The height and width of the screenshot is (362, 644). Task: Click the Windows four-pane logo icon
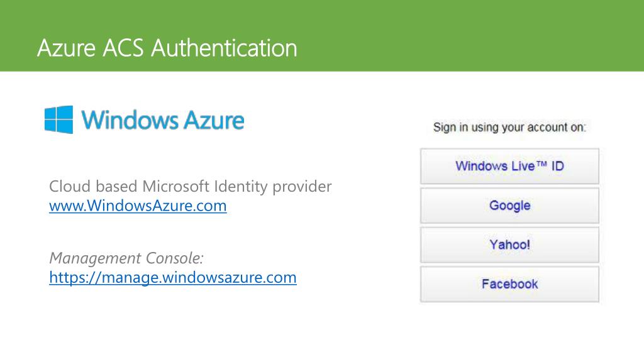pyautogui.click(x=58, y=119)
